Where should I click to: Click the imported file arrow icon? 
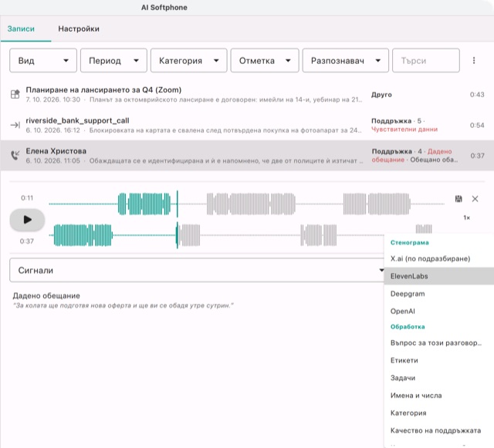(x=15, y=125)
